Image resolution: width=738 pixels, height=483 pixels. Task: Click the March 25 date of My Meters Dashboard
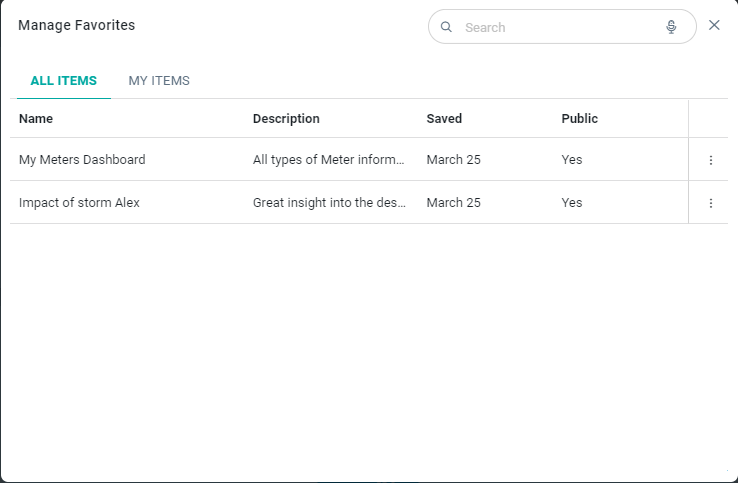[453, 160]
